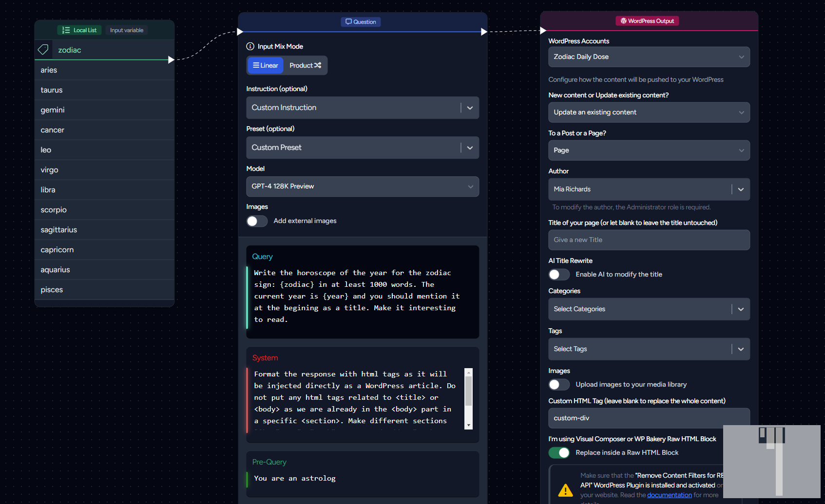
Task: Open the Custom Preset dropdown
Action: tap(363, 148)
